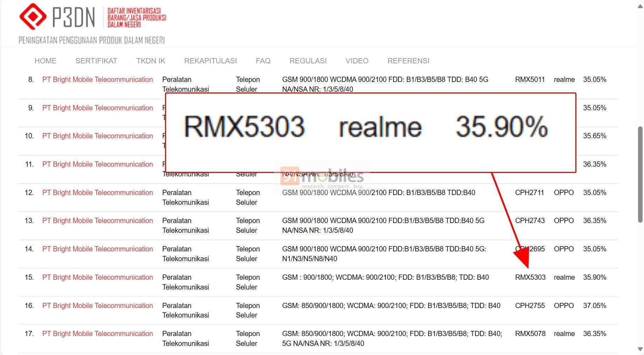Open PT Bright Mobile Telecommunication link in row 10
644x355 pixels.
point(98,136)
